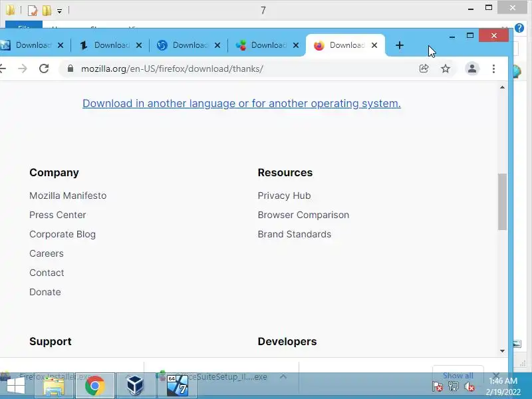Screen dimensions: 532x399
Task: Open network tray icon
Action: [x=454, y=386]
